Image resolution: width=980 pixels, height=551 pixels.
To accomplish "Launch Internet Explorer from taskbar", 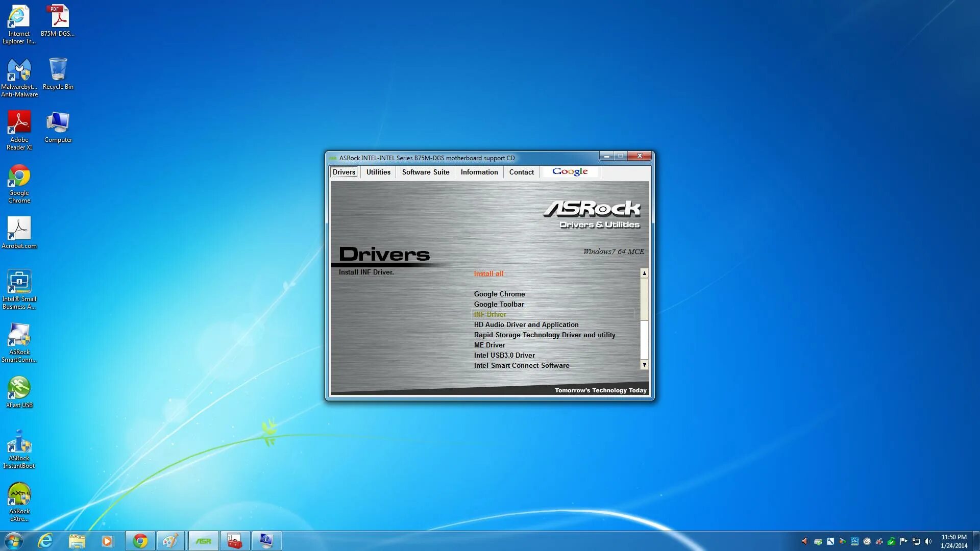I will (x=45, y=541).
